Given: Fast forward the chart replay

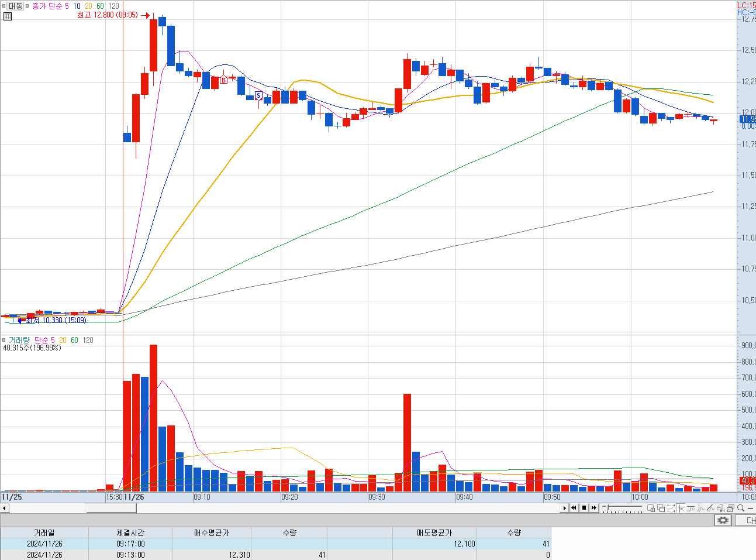Looking at the screenshot, I should point(593,508).
